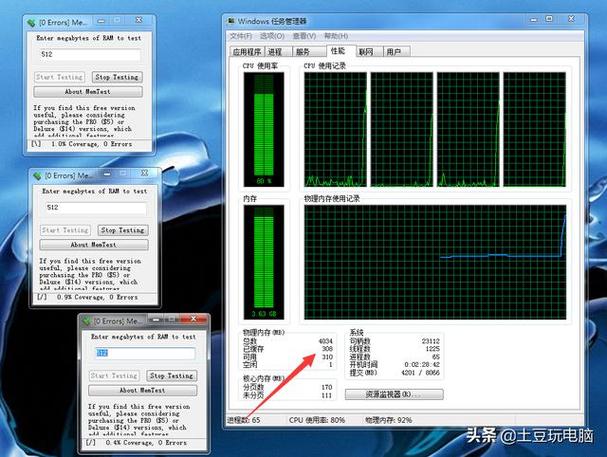Open the 选项(O) menu
The image size is (607, 457).
pos(272,36)
